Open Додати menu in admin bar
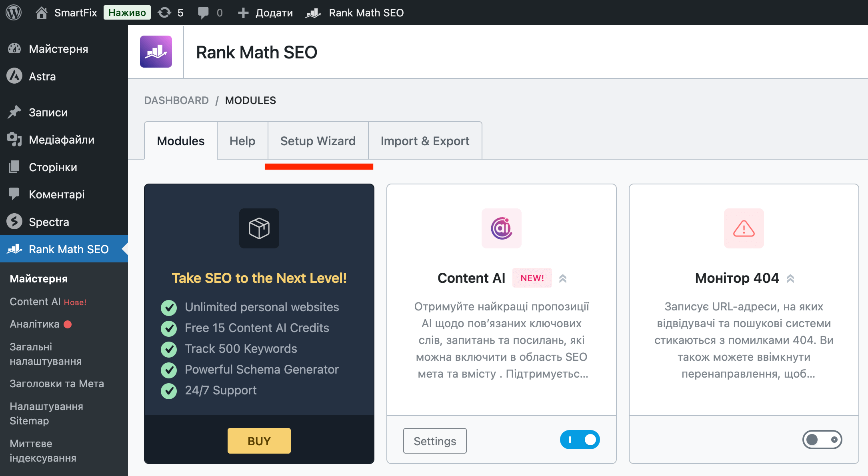Viewport: 868px width, 476px height. (x=265, y=13)
